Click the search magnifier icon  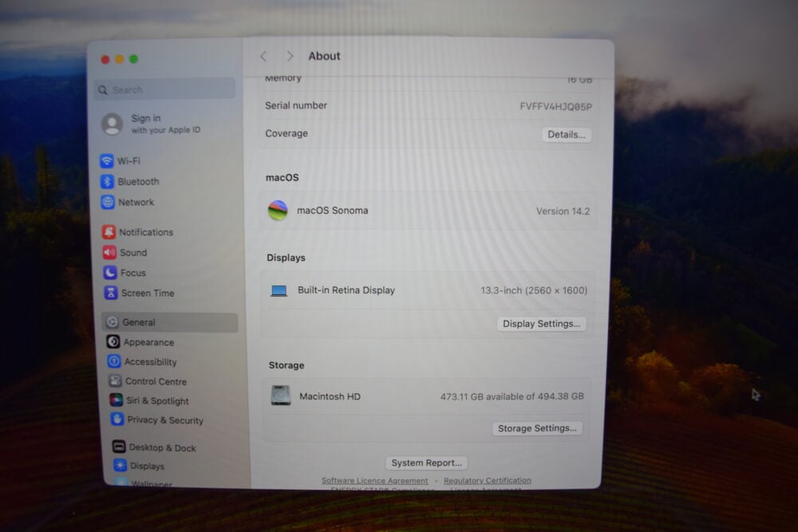pos(103,90)
